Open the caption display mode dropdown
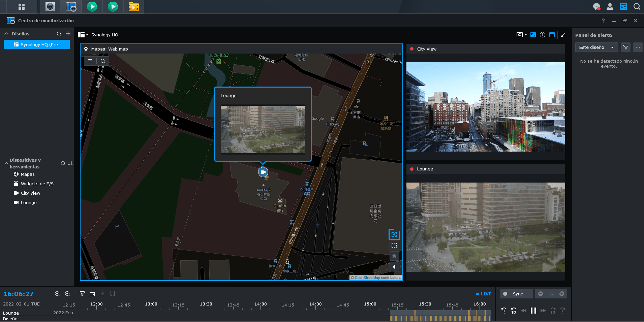644x322 pixels. (x=521, y=35)
